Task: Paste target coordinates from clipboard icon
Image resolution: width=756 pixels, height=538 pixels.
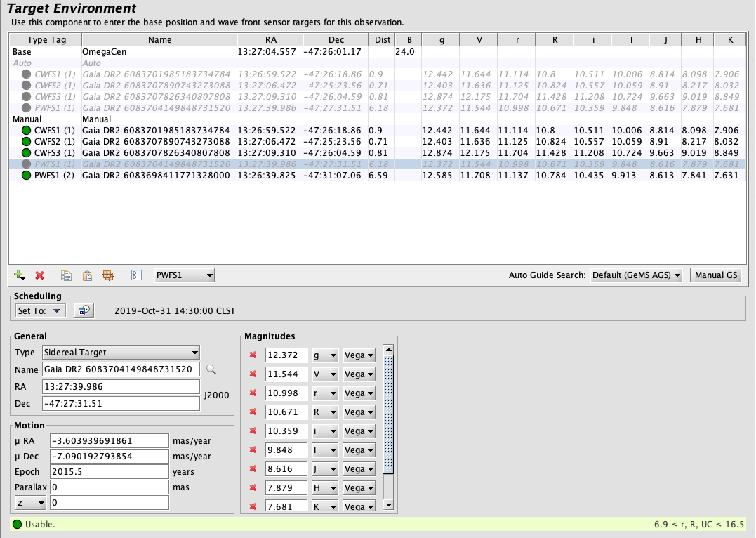Action: click(x=87, y=275)
